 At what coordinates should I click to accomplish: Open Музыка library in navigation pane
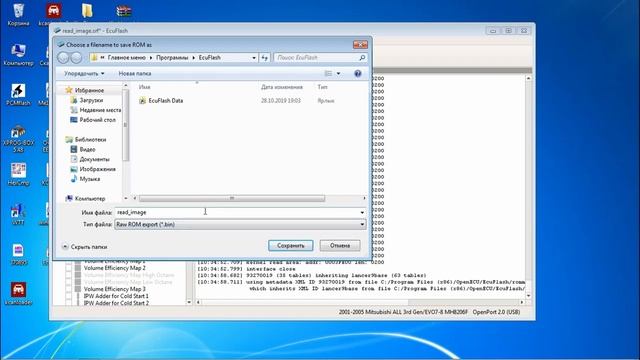click(85, 179)
